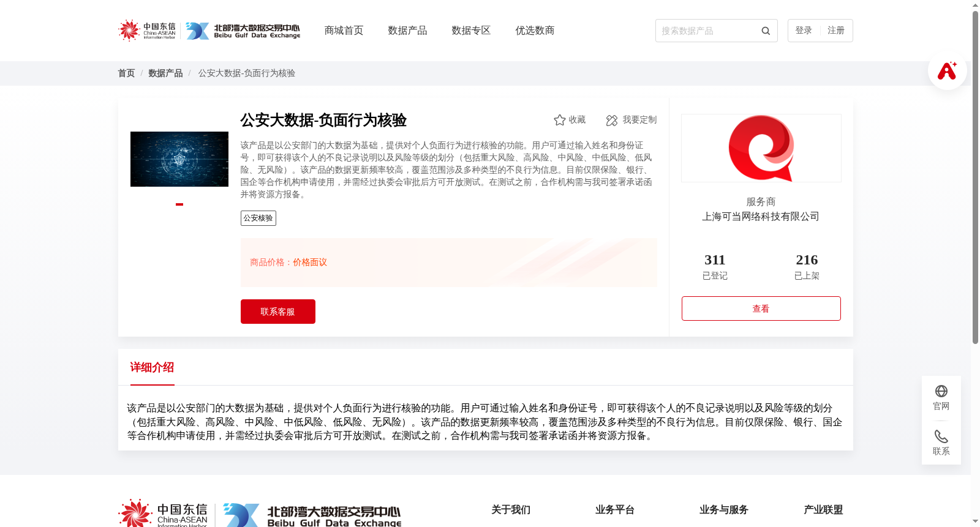This screenshot has height=527, width=980.
Task: Click the 查看 button for provider
Action: click(761, 308)
